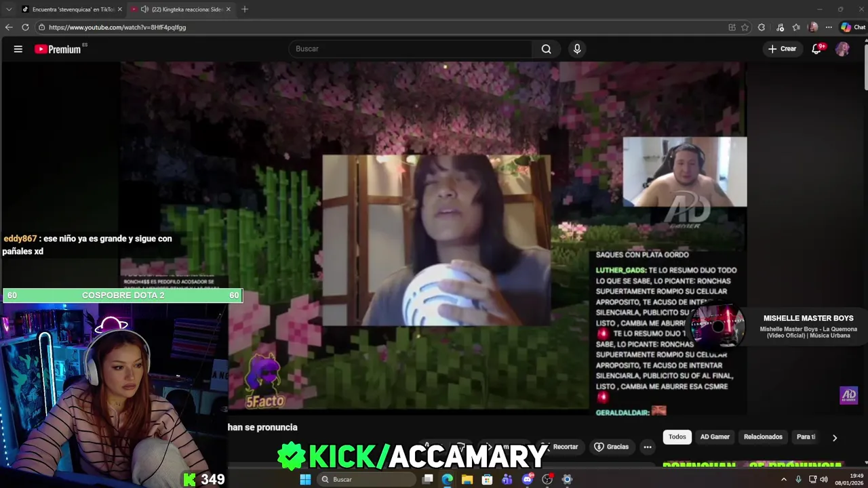Open a new browser tab
868x488 pixels.
[x=245, y=9]
